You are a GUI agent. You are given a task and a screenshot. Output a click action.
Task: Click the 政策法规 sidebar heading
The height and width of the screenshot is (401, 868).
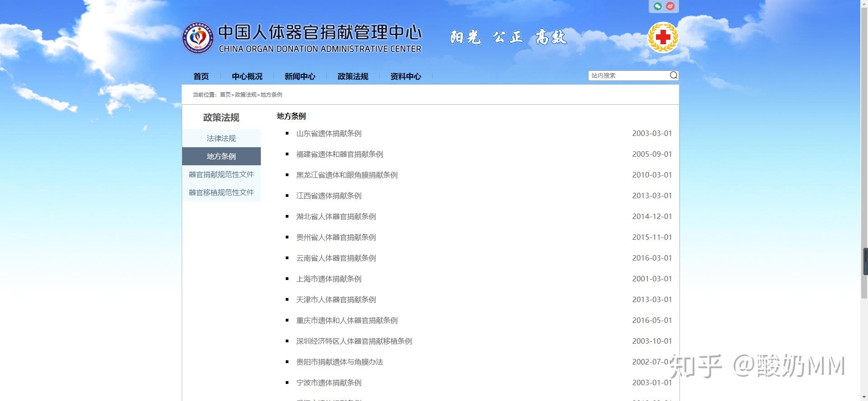click(x=221, y=117)
